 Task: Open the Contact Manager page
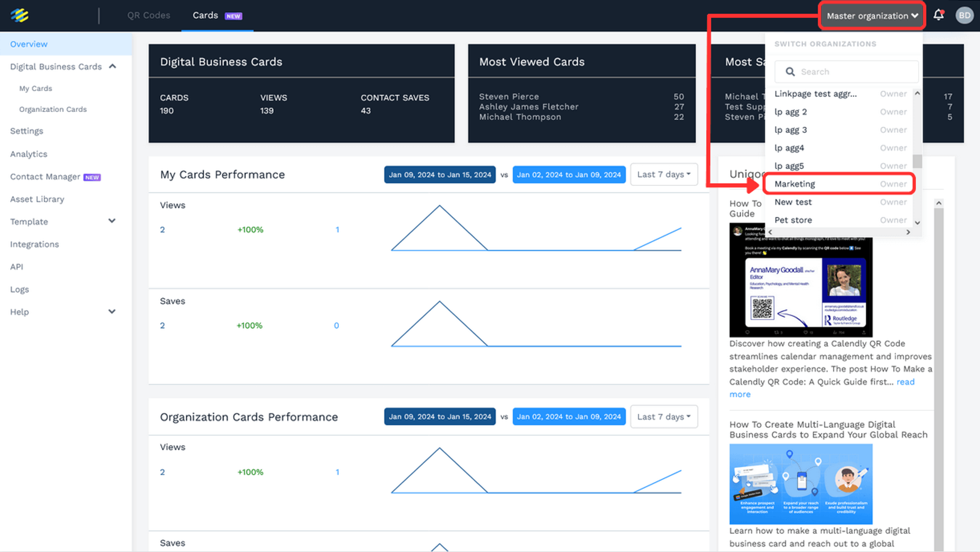pos(45,177)
